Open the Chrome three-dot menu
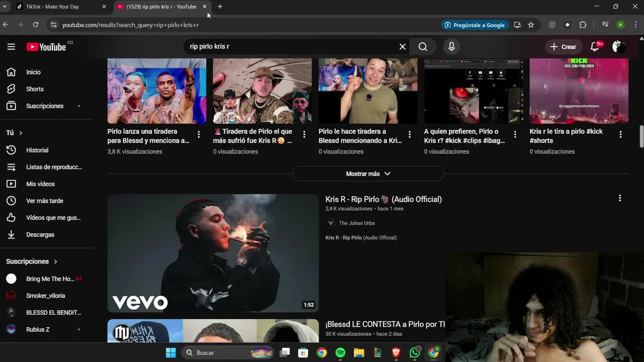The height and width of the screenshot is (362, 644). point(635,25)
